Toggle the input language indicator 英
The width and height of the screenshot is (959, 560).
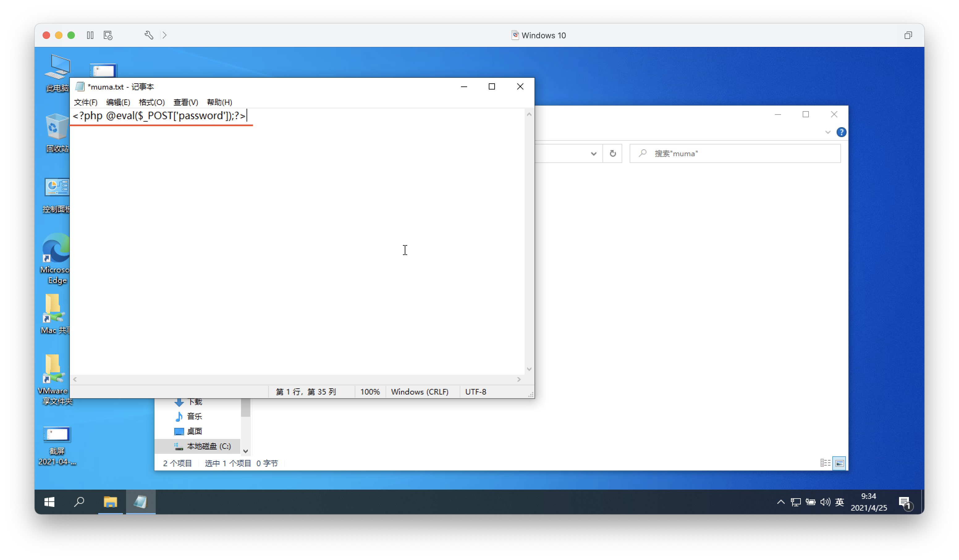[839, 502]
